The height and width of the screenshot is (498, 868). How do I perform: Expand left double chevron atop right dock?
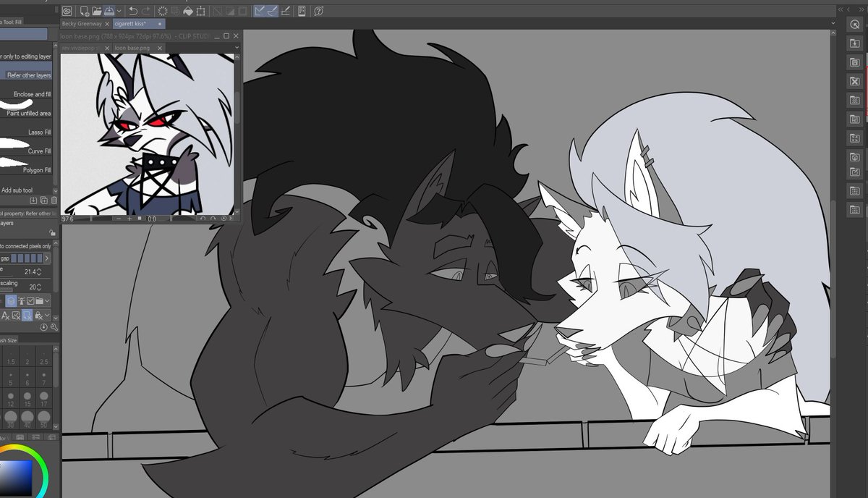(x=841, y=8)
